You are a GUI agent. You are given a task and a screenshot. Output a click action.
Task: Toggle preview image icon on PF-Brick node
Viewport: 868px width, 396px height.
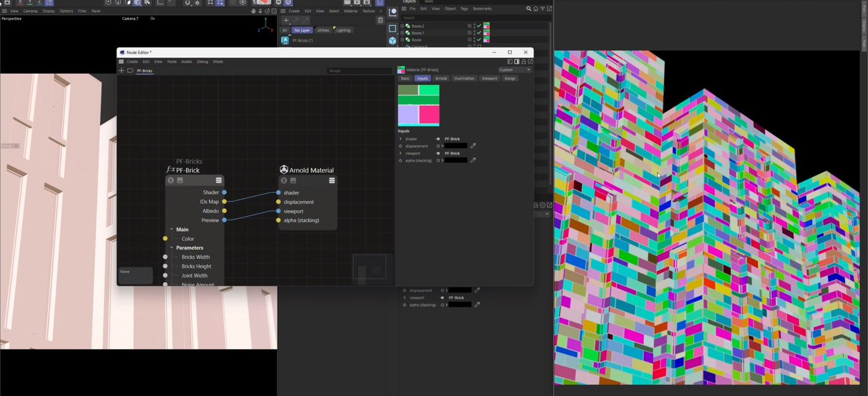(180, 180)
